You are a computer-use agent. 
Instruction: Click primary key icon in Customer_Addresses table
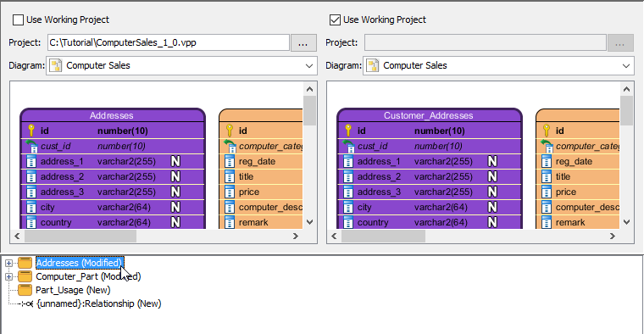pyautogui.click(x=348, y=131)
